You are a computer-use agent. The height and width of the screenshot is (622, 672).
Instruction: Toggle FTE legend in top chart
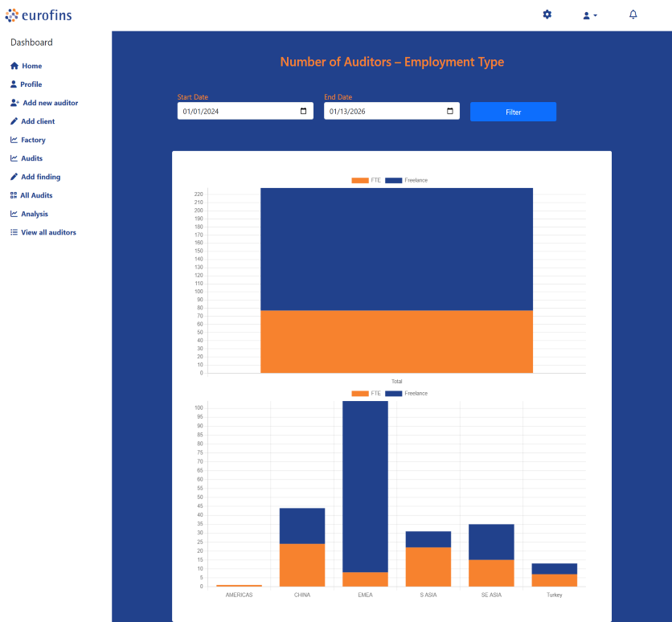pos(366,180)
